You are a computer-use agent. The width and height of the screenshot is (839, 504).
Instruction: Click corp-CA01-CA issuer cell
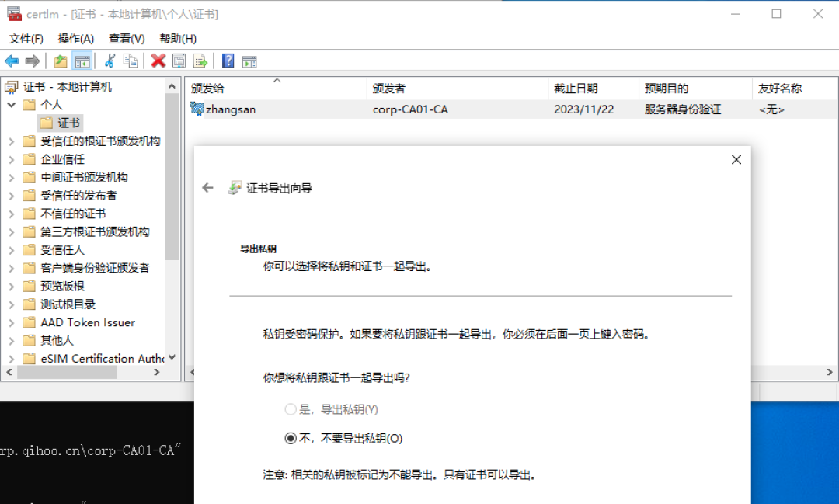tap(410, 109)
